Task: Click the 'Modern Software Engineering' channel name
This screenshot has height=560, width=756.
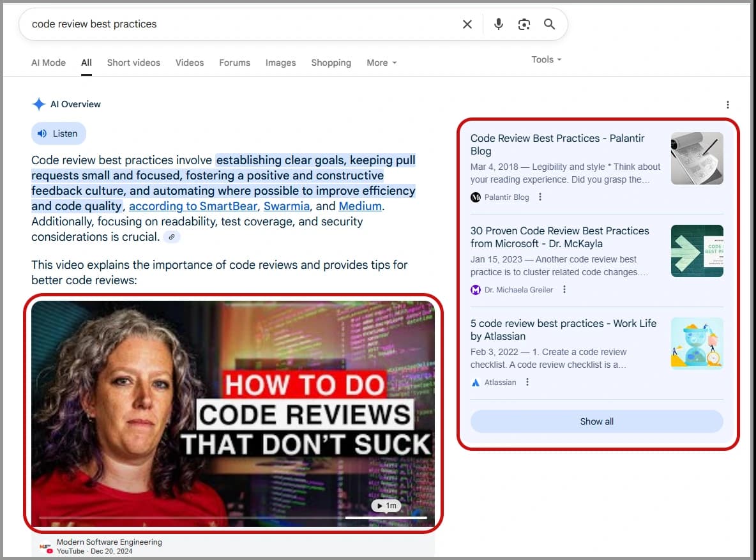Action: 109,541
